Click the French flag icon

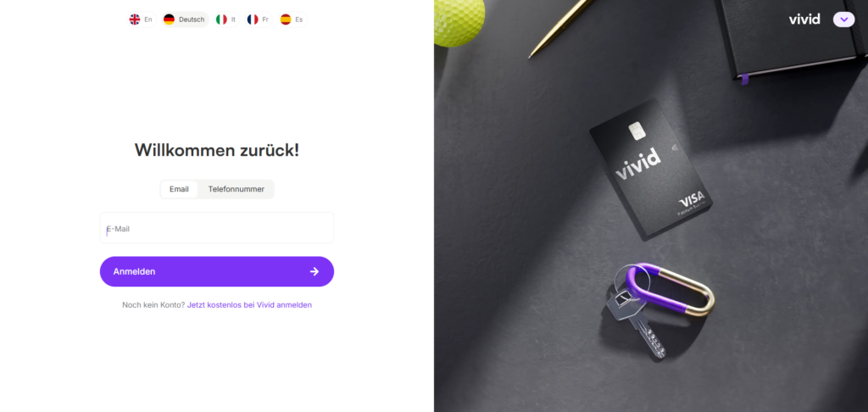click(253, 19)
